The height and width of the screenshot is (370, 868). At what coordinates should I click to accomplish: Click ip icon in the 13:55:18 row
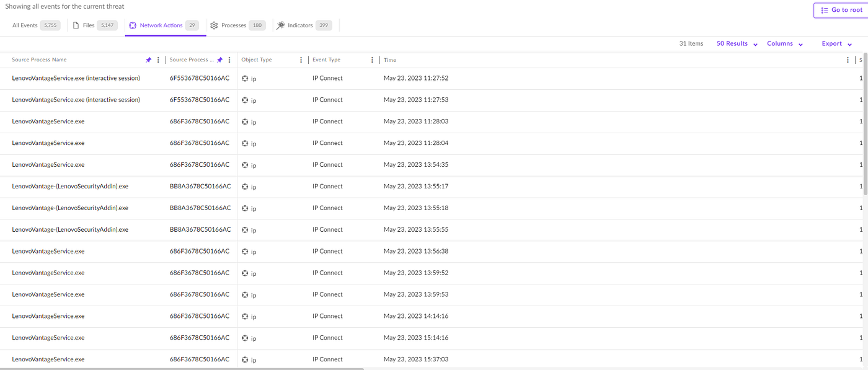tap(245, 208)
